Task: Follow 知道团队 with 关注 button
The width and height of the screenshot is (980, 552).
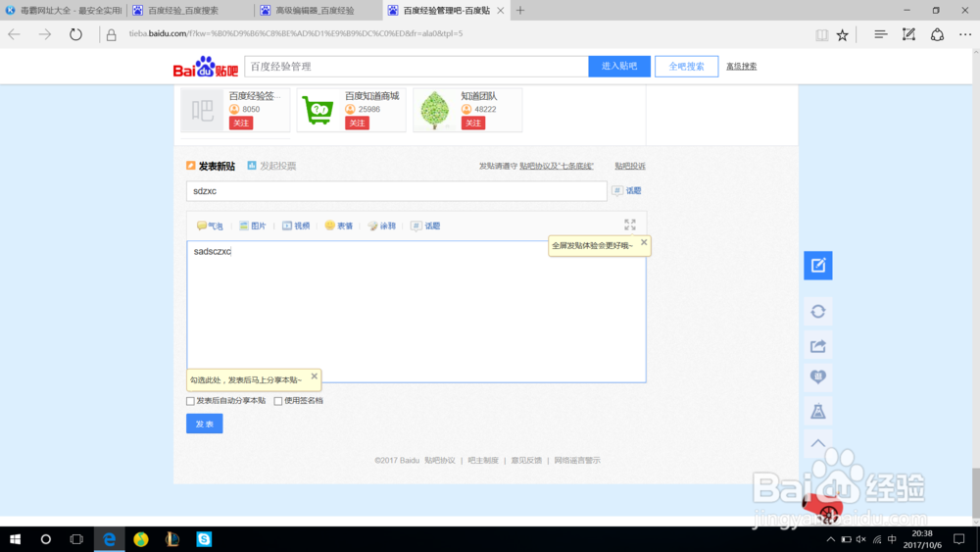Action: coord(473,124)
